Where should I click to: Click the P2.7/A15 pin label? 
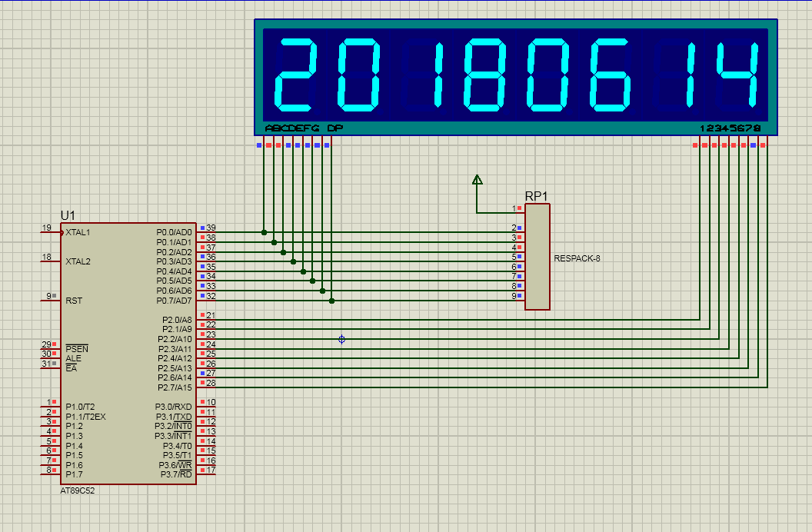[x=175, y=387]
